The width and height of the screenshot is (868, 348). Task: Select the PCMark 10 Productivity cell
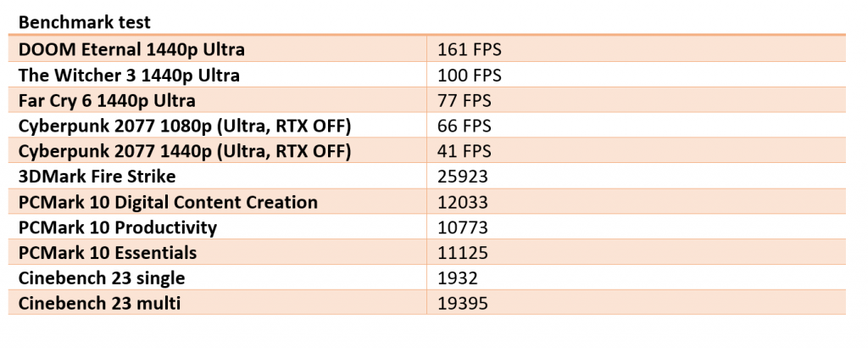118,227
